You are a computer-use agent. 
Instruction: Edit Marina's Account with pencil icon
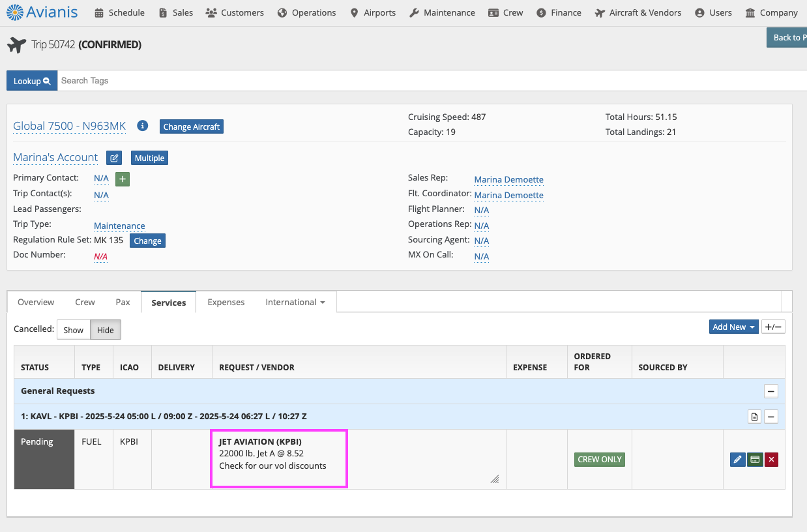tap(114, 158)
